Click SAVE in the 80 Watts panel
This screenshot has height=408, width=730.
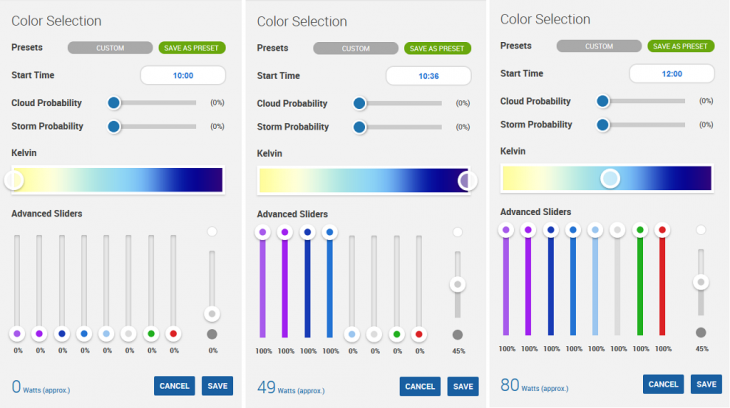[706, 384]
